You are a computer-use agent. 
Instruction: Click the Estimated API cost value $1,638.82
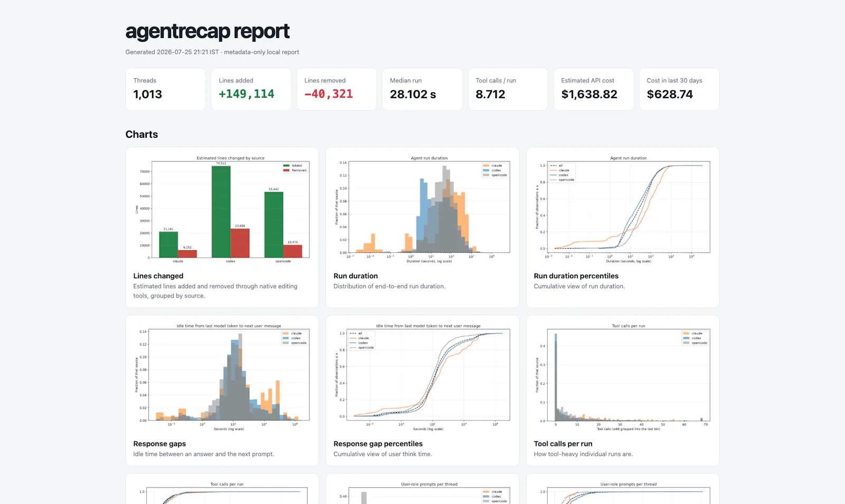[589, 94]
